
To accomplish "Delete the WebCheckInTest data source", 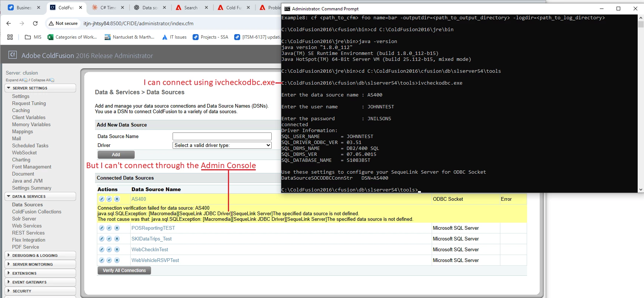I will click(x=117, y=249).
